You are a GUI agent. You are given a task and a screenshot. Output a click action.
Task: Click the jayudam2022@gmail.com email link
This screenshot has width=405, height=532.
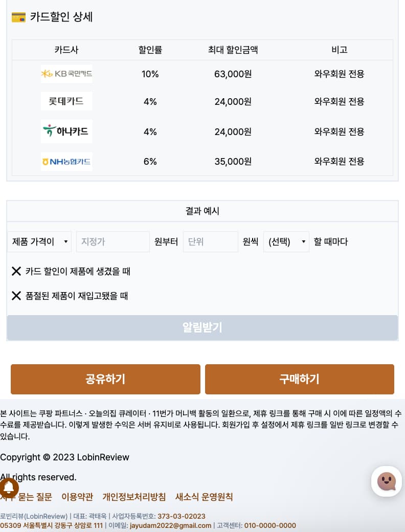tap(170, 525)
